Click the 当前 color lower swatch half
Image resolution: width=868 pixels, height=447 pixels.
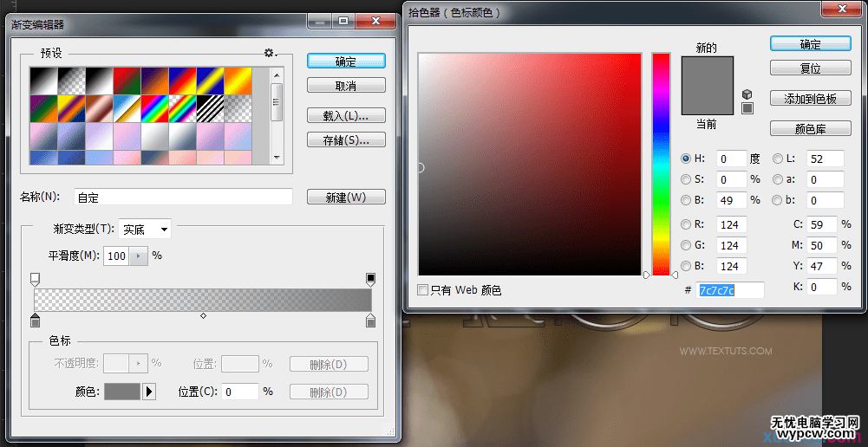pyautogui.click(x=708, y=100)
